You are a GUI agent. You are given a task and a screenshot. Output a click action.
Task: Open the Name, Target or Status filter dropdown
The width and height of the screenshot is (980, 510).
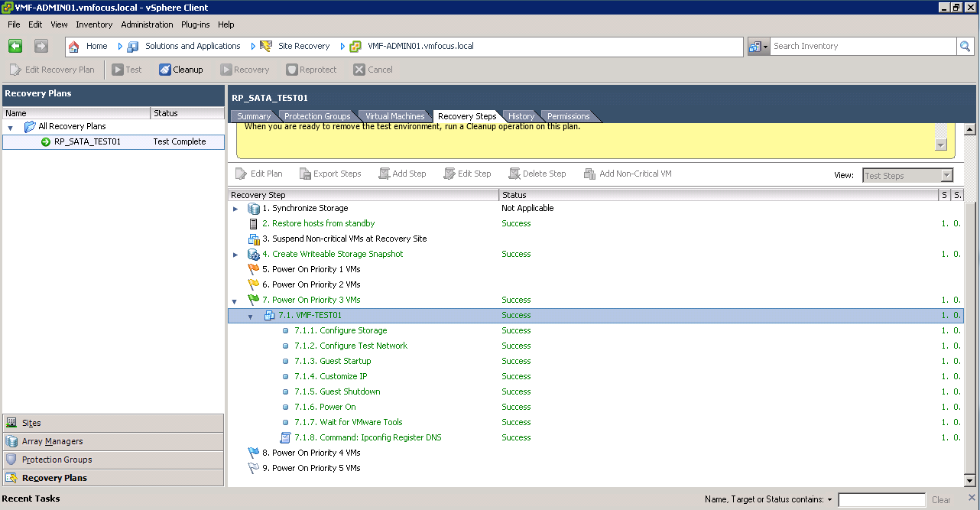pos(829,500)
